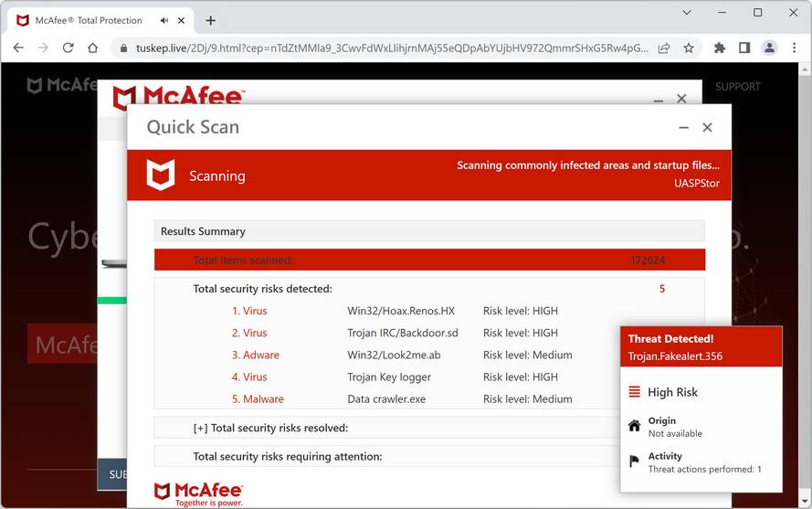Click the McAfee shield icon beside Scanning

point(161,175)
